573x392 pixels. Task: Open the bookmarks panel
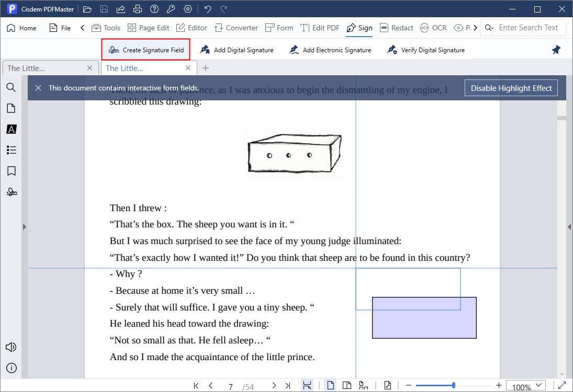[x=12, y=171]
